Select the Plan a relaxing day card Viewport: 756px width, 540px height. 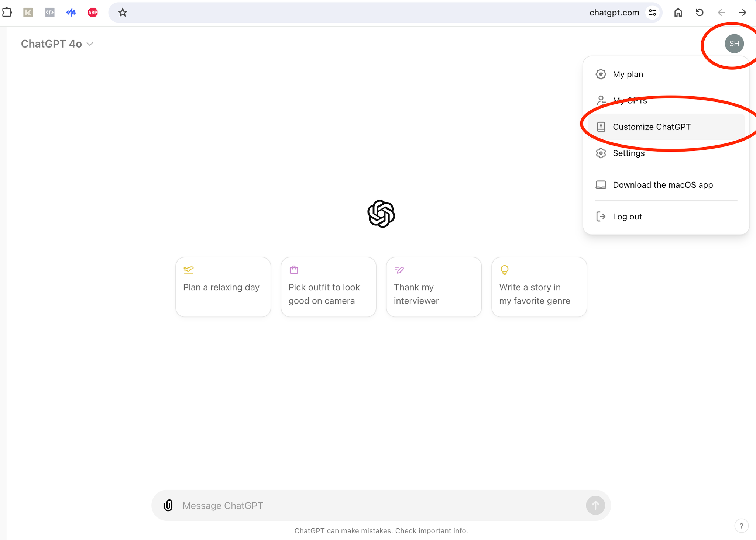click(x=223, y=287)
